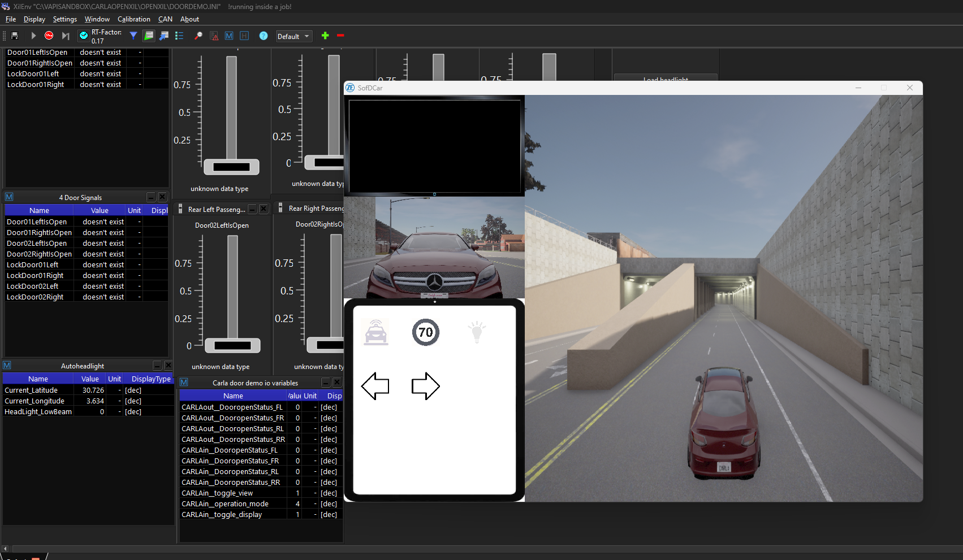
Task: Collapse the 4 Door Signals panel
Action: tap(150, 197)
